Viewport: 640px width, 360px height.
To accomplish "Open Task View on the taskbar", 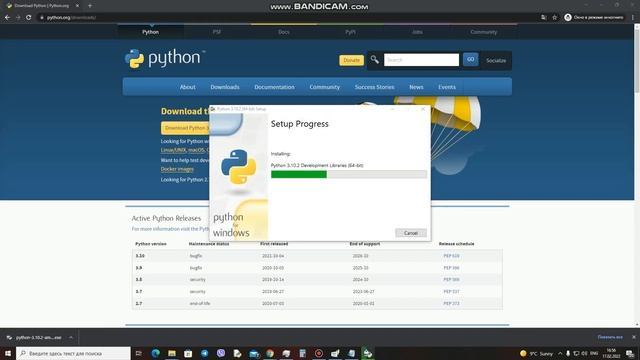I will coord(139,353).
